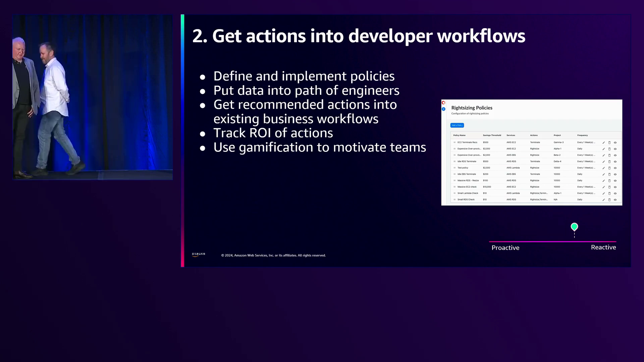The height and width of the screenshot is (362, 644).
Task: Toggle eye icon for EC2 Terminate Recs
Action: [615, 143]
